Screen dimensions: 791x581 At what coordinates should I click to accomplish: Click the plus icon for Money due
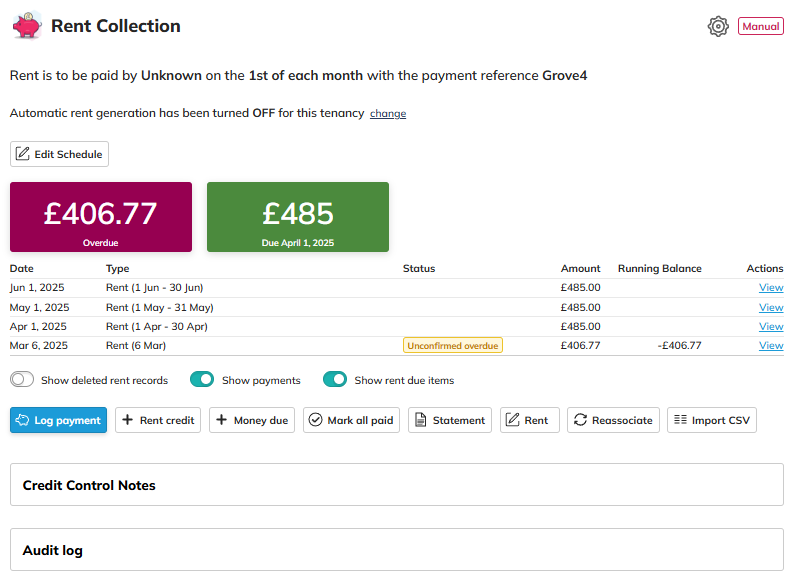pos(221,420)
